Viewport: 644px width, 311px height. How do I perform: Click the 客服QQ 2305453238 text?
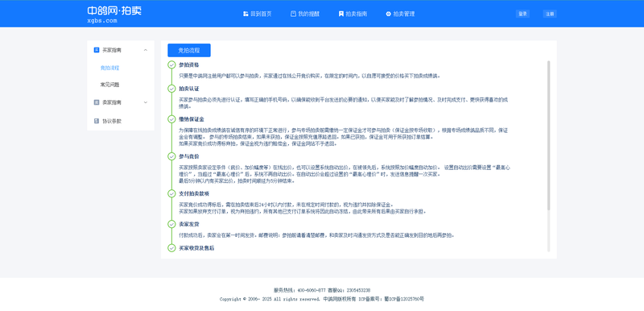tap(349, 290)
